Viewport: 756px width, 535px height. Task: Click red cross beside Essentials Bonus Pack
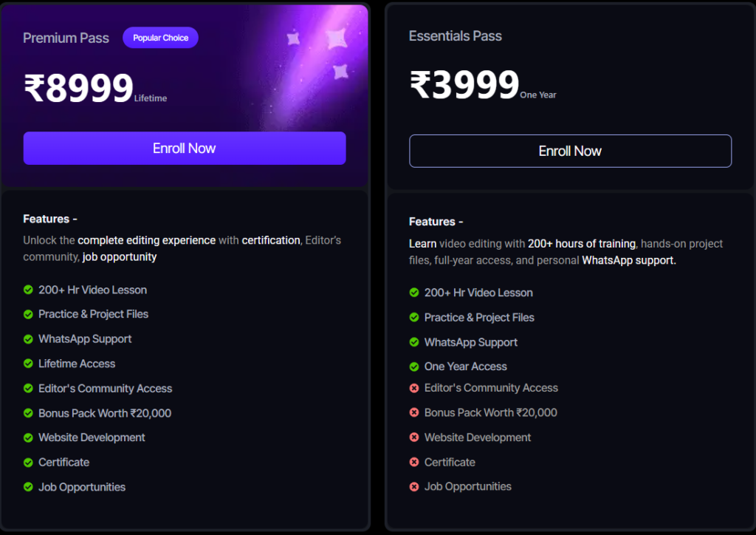point(414,412)
